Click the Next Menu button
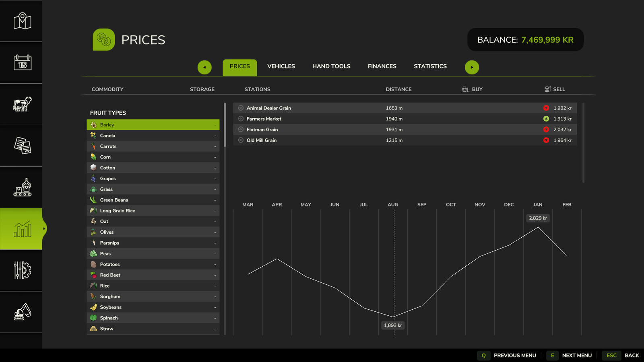Viewport: 644px width, 362px height. point(576,356)
